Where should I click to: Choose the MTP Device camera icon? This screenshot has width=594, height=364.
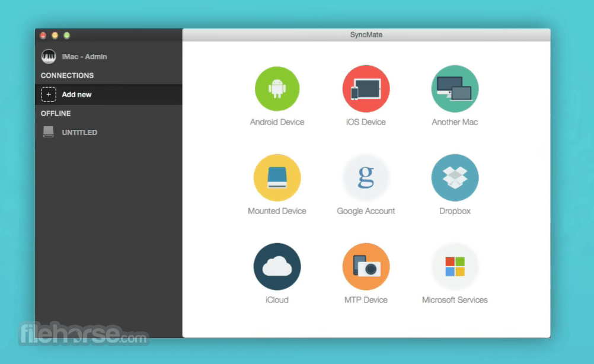366,267
